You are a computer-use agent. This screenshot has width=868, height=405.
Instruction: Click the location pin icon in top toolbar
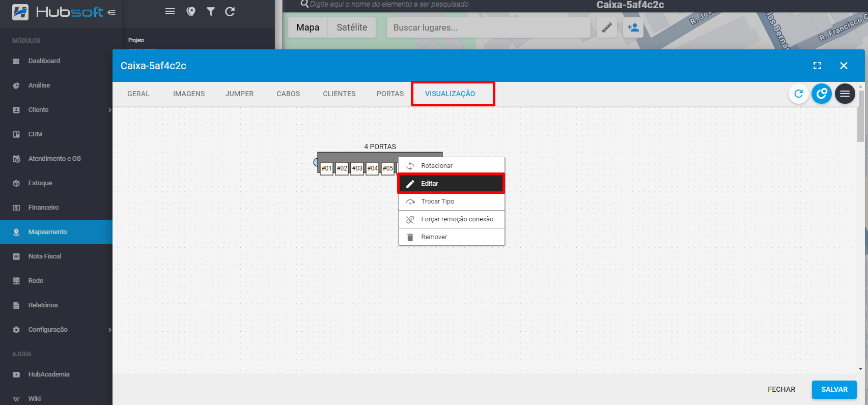pos(191,11)
